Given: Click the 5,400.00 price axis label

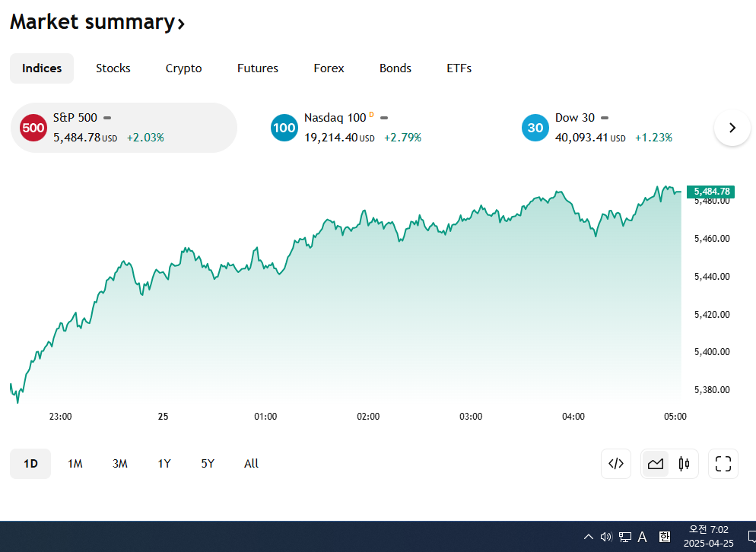Looking at the screenshot, I should 712,352.
